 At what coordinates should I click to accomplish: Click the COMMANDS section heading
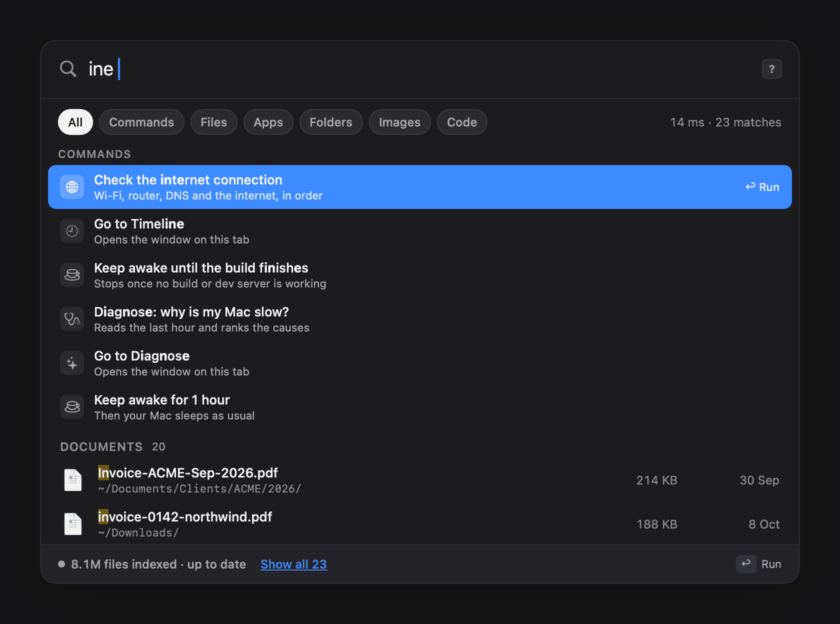pyautogui.click(x=94, y=154)
